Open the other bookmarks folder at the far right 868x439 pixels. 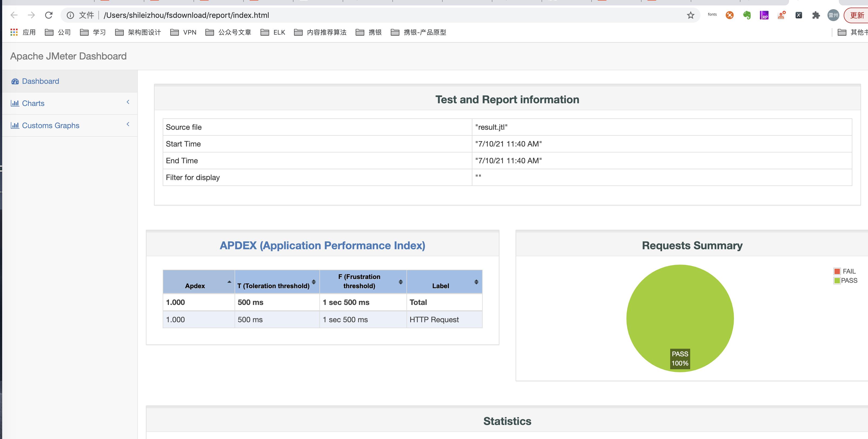click(x=853, y=32)
